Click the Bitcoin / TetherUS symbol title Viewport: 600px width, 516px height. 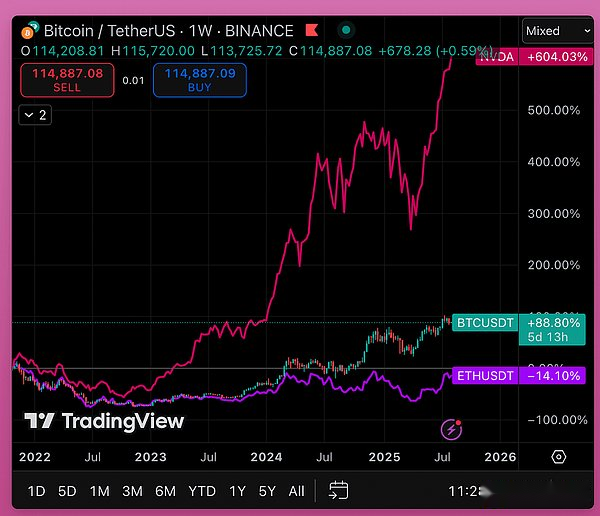tap(109, 31)
